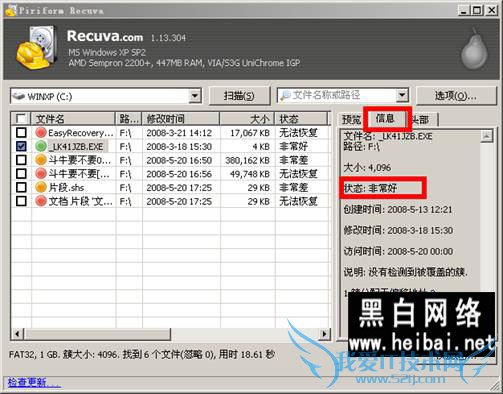Click 大小: 4,096 in info panel

coord(367,167)
